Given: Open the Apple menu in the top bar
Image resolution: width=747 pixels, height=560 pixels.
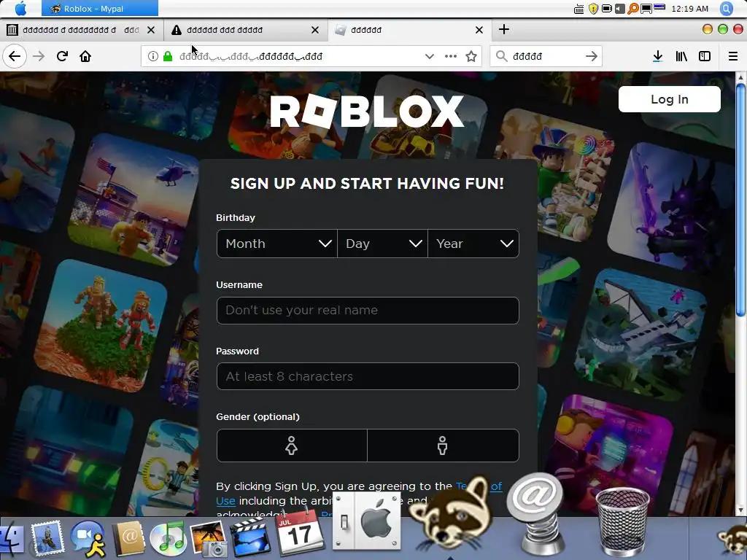Looking at the screenshot, I should (x=21, y=8).
